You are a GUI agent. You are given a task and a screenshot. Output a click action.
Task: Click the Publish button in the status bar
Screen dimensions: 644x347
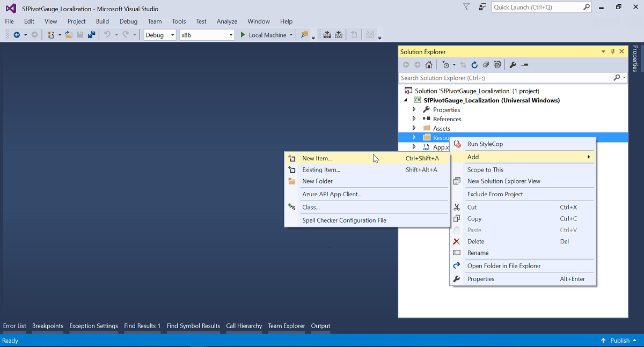[615, 341]
